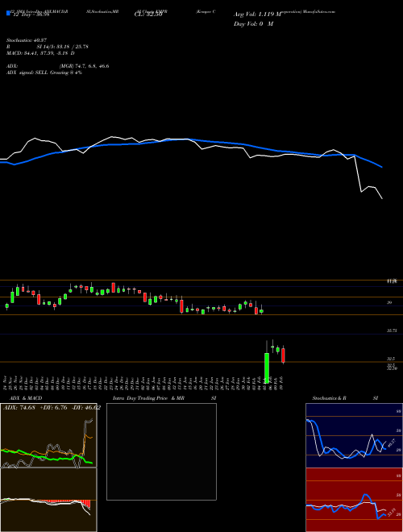Select the '12 Day = 36.98' label
Image resolution: width=403 pixels, height=532 pixels.
point(31,15)
